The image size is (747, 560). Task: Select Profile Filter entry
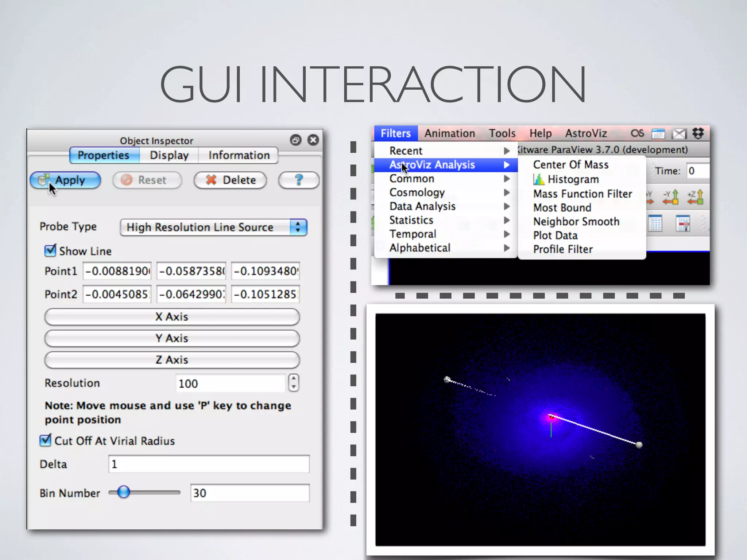563,249
